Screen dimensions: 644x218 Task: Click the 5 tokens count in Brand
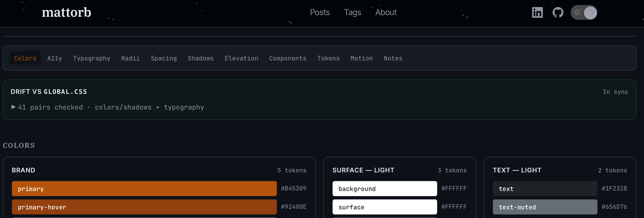pos(292,170)
